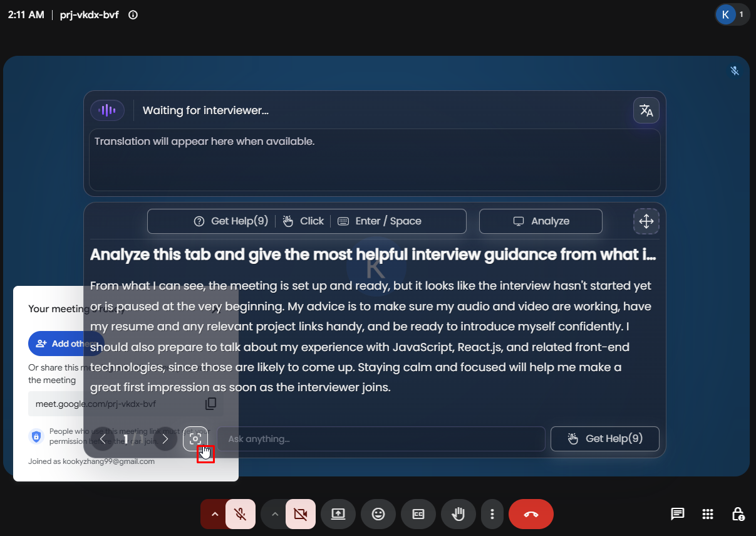Image resolution: width=756 pixels, height=536 pixels.
Task: Click the Analyze screen button
Action: point(541,221)
